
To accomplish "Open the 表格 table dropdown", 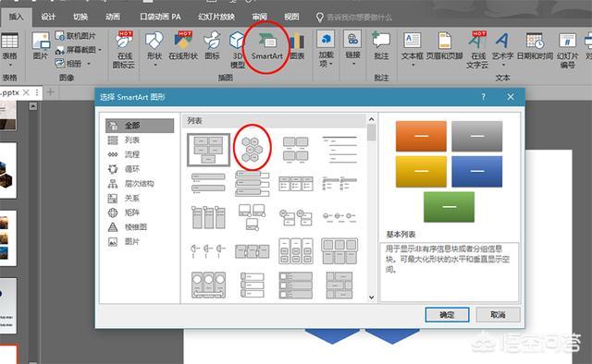I will pyautogui.click(x=10, y=50).
